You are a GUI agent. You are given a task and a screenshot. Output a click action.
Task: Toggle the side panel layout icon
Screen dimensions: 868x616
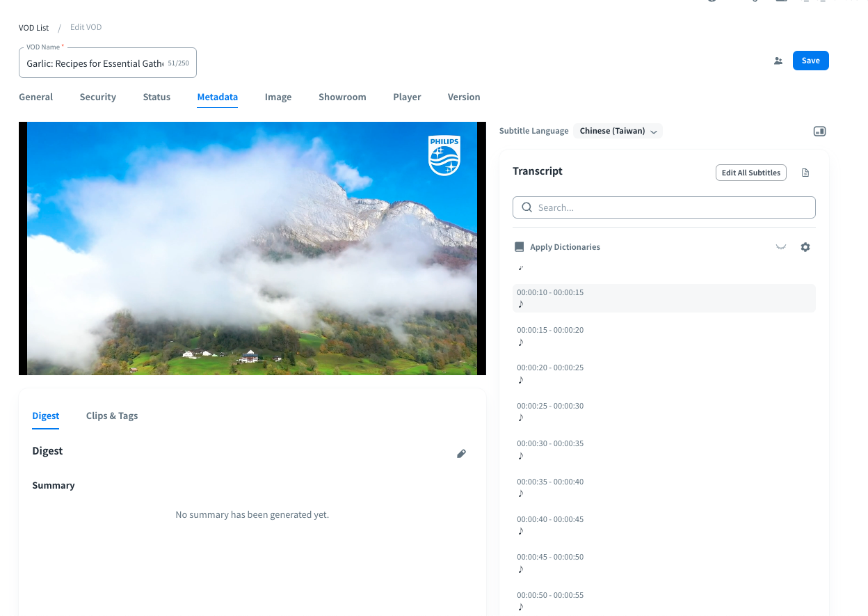tap(819, 131)
